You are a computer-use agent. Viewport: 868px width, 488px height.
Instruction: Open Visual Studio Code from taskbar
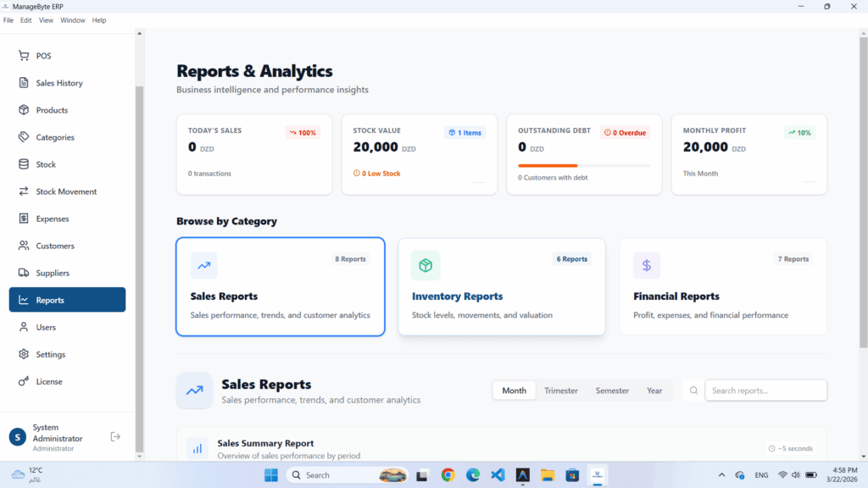498,474
